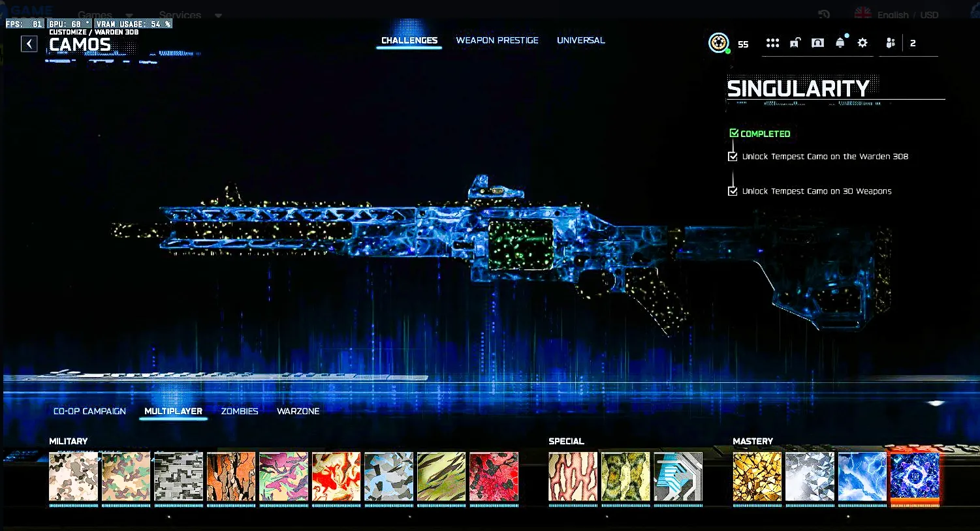Click the back arrow next to CAMOS
980x531 pixels.
tap(29, 44)
